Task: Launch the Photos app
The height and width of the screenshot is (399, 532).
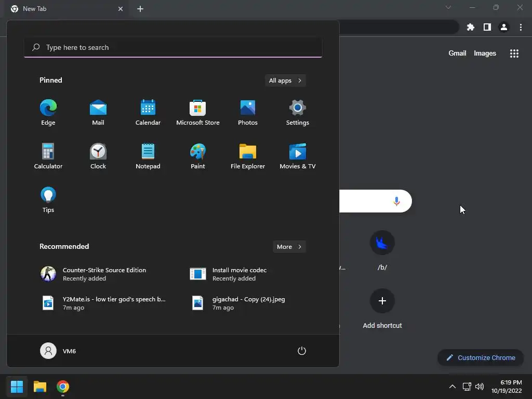Action: [x=248, y=113]
